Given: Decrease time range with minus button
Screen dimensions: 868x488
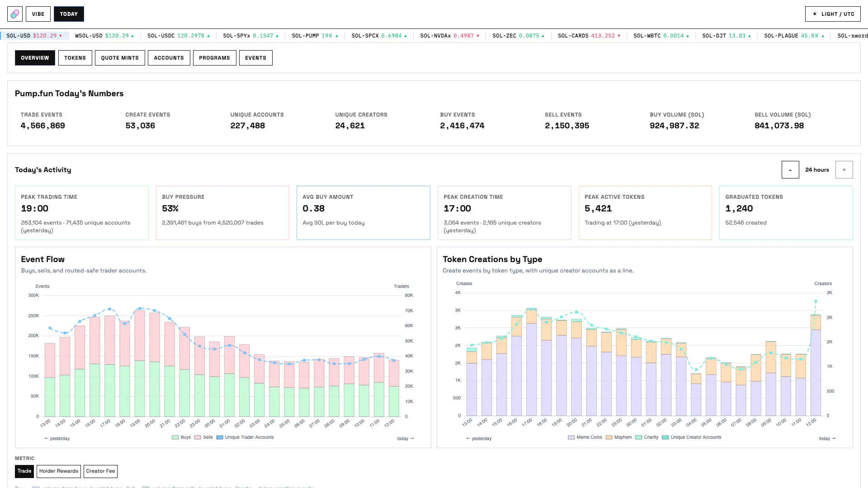Looking at the screenshot, I should (x=790, y=170).
